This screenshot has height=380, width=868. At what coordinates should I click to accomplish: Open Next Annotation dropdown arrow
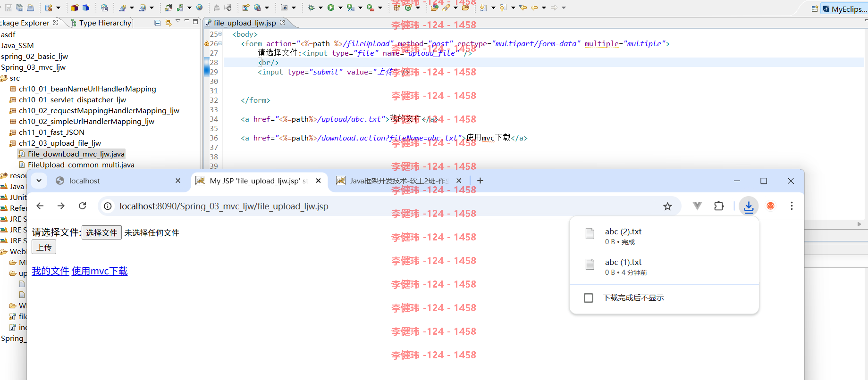[x=493, y=8]
